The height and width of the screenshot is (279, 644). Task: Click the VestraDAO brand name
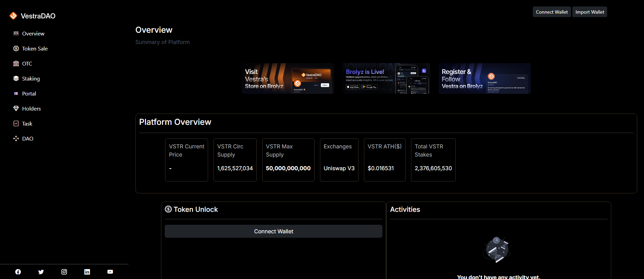(38, 16)
